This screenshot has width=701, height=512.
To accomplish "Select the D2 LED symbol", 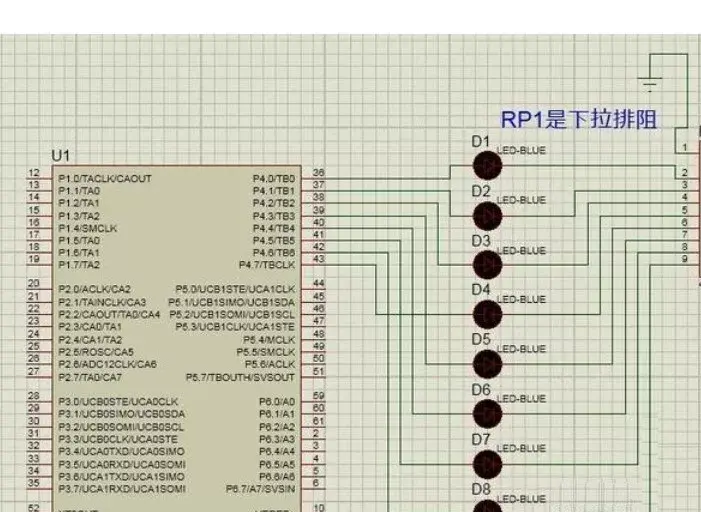I will 487,216.
